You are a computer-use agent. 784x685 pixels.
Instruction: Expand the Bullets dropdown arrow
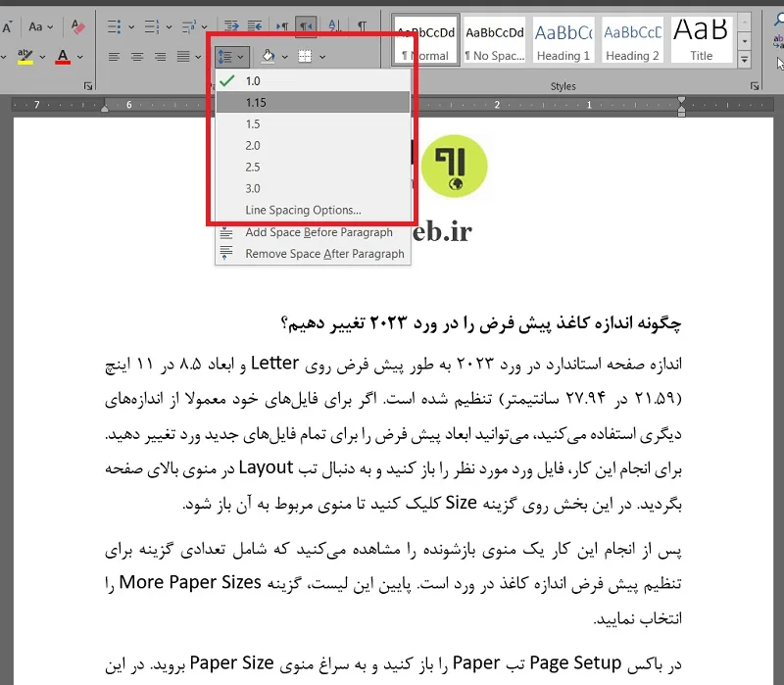click(131, 27)
